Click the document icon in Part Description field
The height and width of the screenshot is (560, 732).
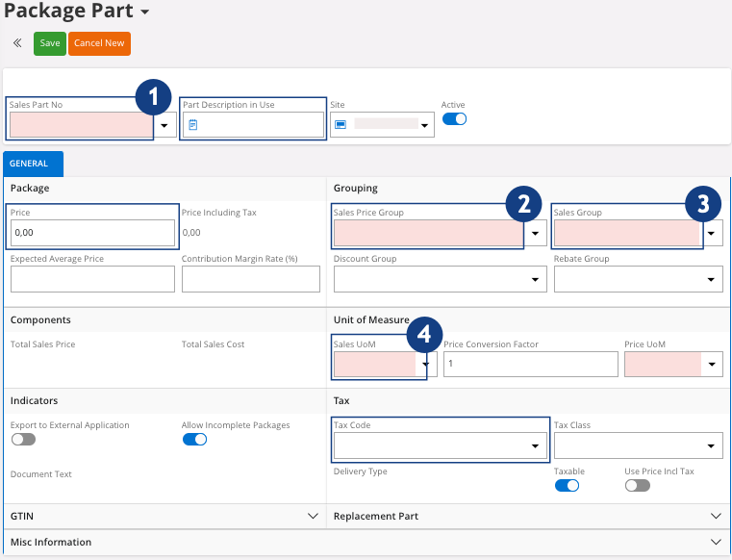192,124
